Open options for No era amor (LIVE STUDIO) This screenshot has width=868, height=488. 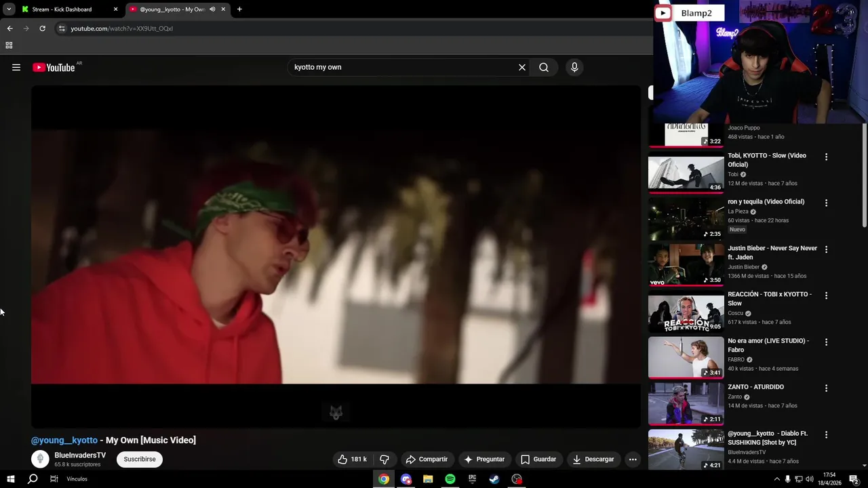(x=826, y=342)
